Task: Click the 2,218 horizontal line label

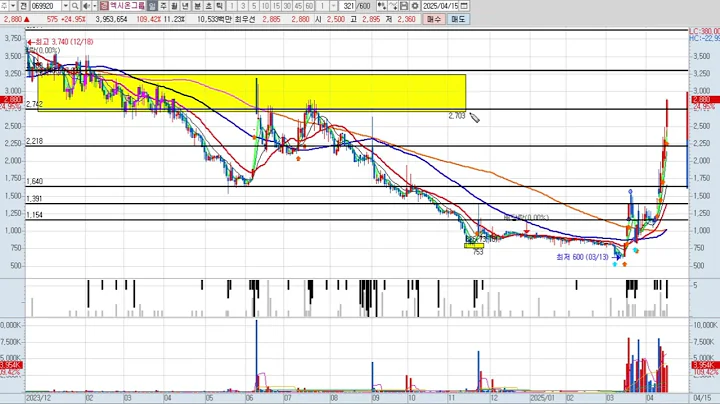Action: coord(34,141)
